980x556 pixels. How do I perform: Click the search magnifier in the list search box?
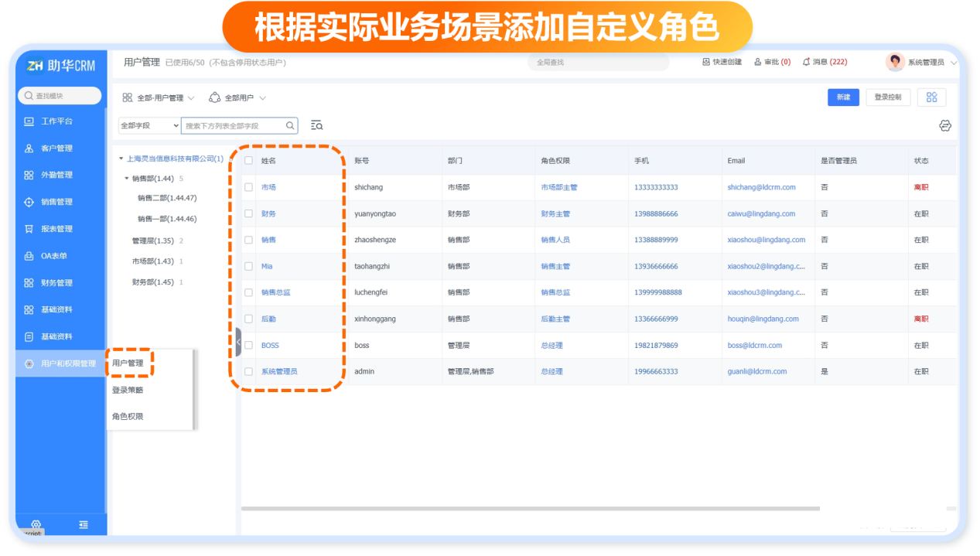pos(290,125)
